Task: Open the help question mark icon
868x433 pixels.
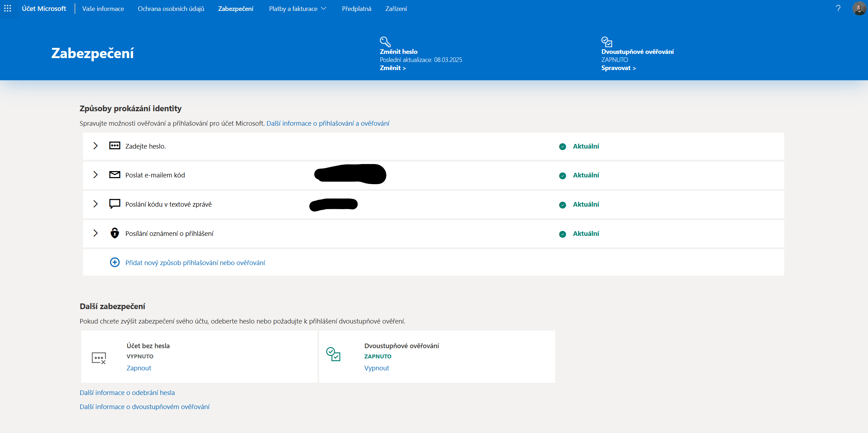Action: (838, 8)
